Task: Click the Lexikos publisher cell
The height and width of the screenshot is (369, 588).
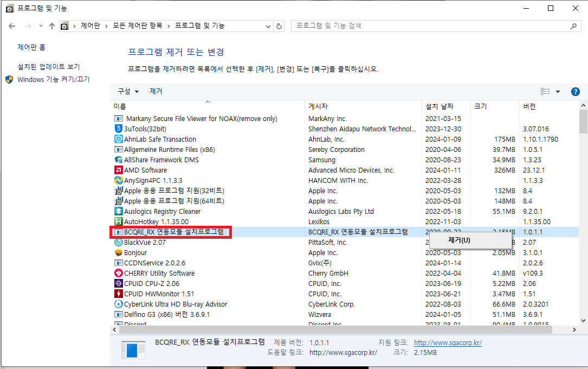Action: 319,222
